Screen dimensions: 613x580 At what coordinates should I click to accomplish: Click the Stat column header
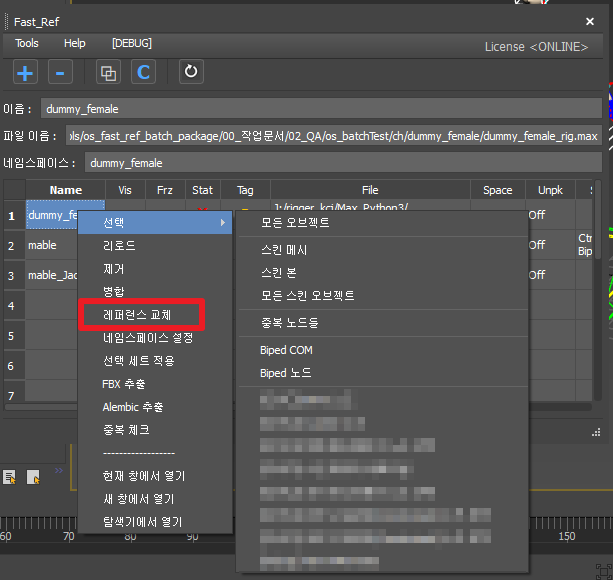(203, 190)
